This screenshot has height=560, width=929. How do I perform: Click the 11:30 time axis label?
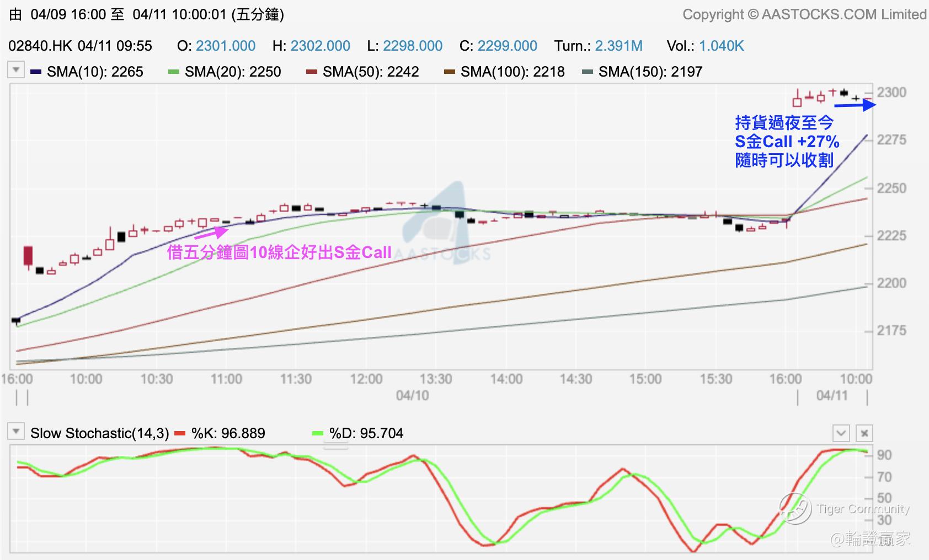point(296,379)
